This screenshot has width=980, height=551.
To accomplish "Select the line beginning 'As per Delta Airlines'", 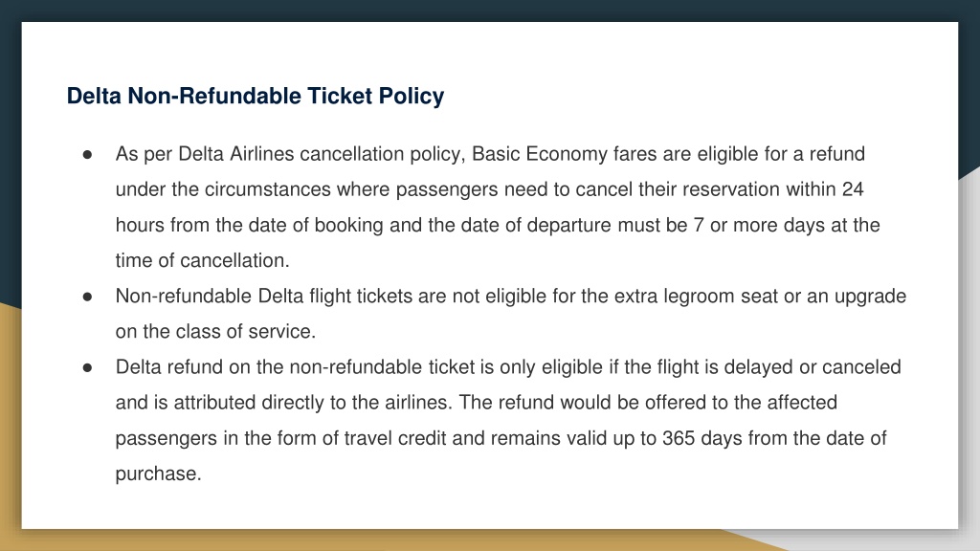I will coord(490,154).
